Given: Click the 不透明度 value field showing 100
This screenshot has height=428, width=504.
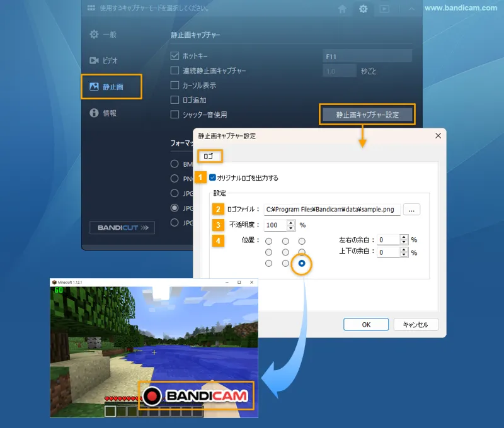Looking at the screenshot, I should click(x=275, y=225).
